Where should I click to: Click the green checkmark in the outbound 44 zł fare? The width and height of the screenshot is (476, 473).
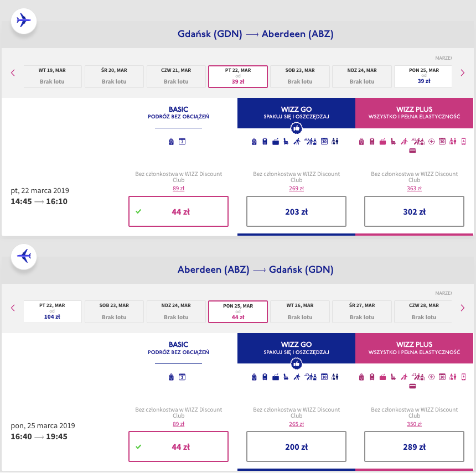(138, 211)
